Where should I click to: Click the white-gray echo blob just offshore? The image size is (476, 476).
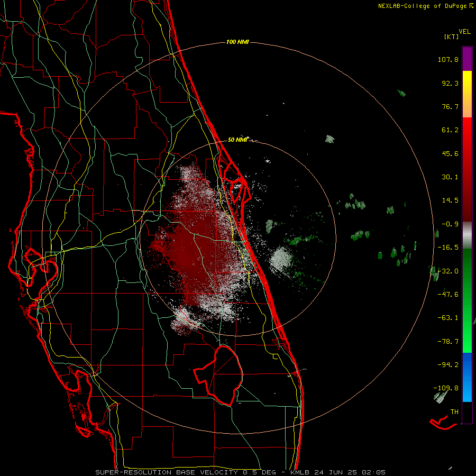(x=281, y=259)
